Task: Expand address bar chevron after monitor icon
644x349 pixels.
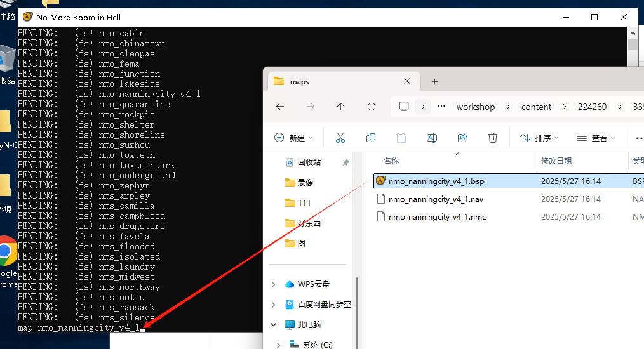Action: coord(422,107)
